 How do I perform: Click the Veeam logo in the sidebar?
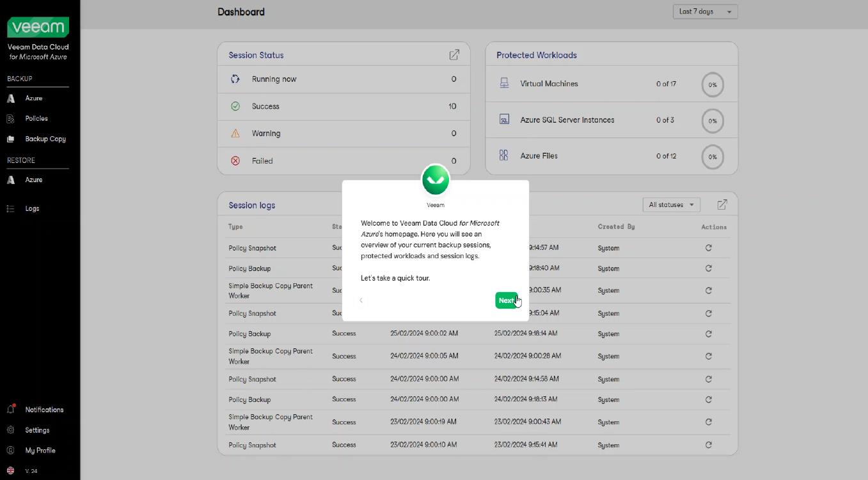[38, 27]
